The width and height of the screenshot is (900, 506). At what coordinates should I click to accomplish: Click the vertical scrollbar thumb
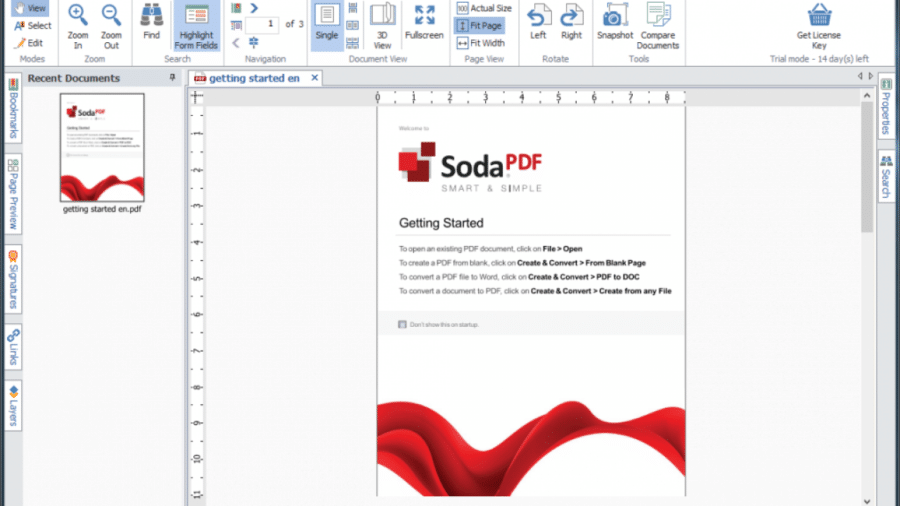(x=867, y=168)
